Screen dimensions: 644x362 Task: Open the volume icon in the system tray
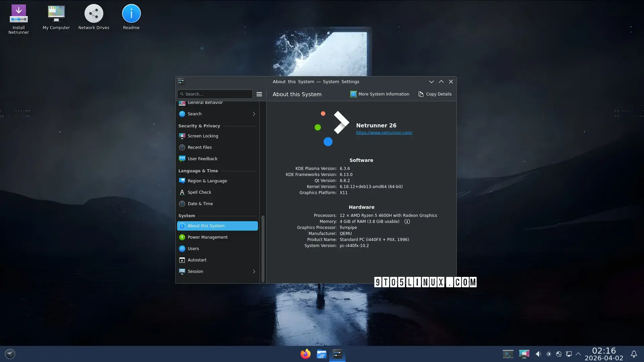(x=538, y=354)
